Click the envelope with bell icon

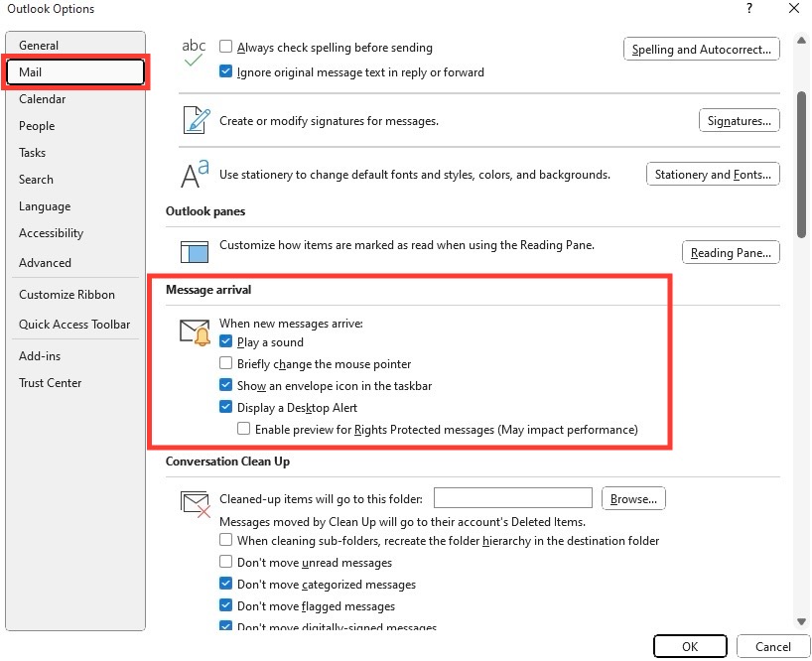click(x=195, y=332)
